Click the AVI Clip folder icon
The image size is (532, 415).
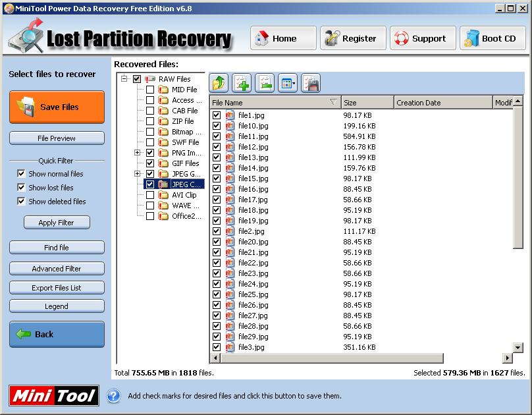tap(163, 195)
